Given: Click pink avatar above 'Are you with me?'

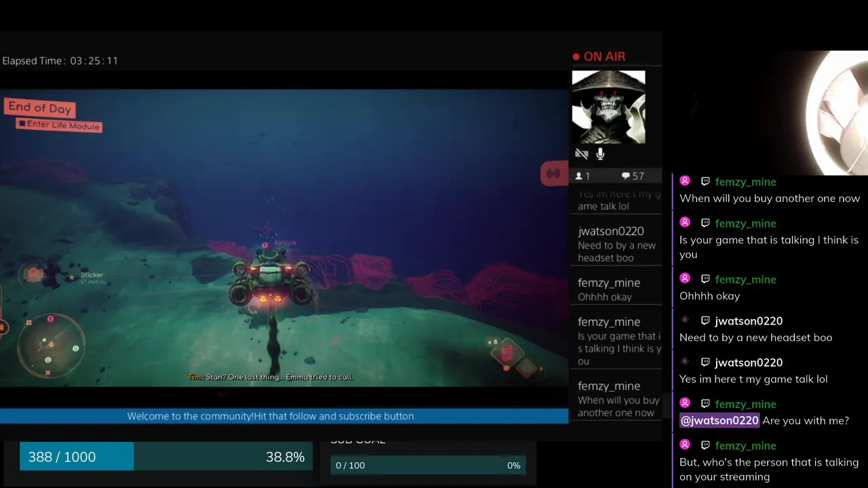Looking at the screenshot, I should click(685, 403).
